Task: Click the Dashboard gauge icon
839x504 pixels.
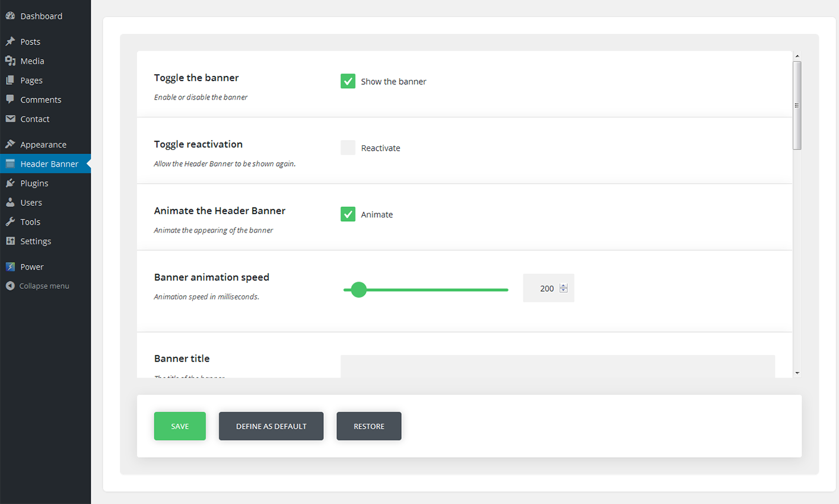Action: pyautogui.click(x=10, y=16)
